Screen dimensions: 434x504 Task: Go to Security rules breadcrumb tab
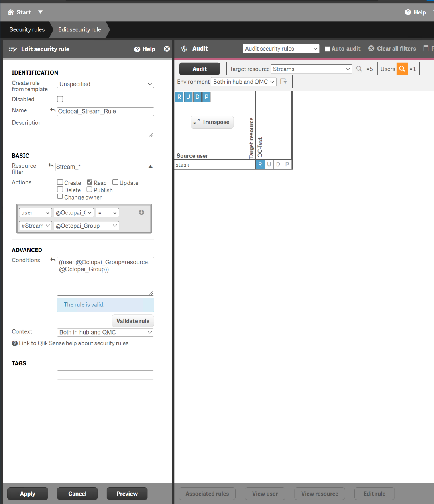coord(27,30)
